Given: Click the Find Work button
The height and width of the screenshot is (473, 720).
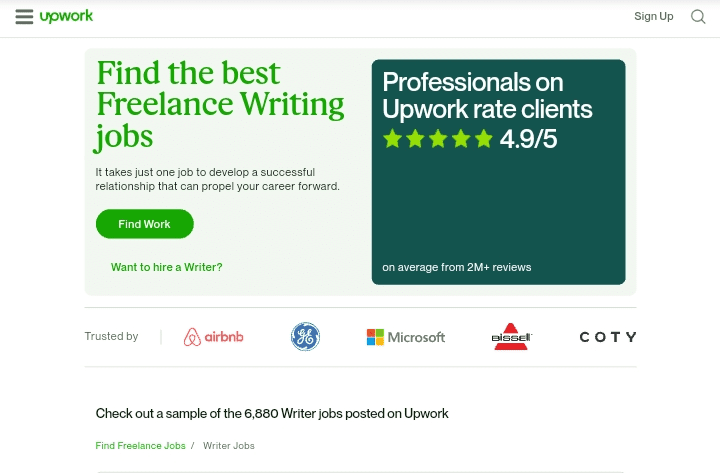Looking at the screenshot, I should [145, 224].
